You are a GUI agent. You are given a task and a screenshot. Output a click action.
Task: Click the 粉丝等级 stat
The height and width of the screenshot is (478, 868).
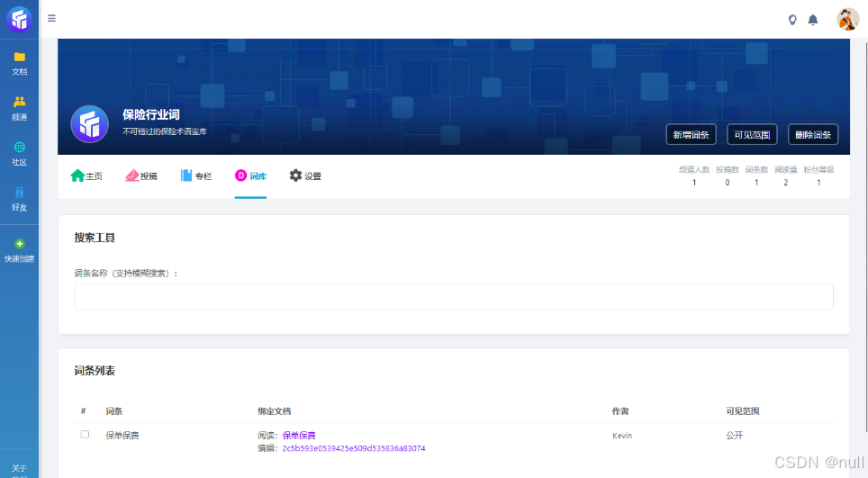pos(818,176)
